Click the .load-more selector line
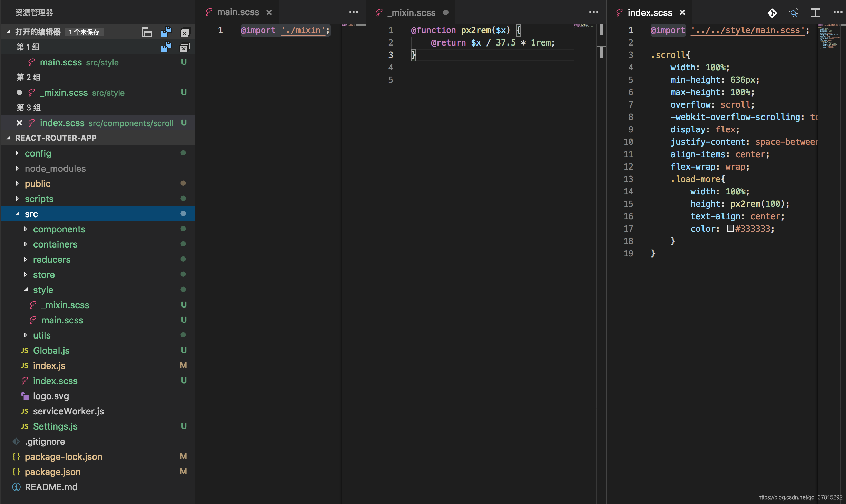 tap(698, 179)
